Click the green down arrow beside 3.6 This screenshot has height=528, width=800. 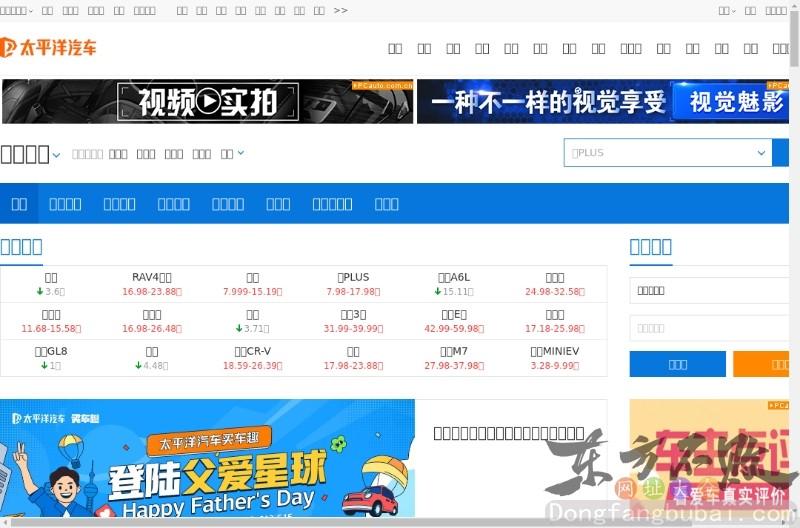[x=40, y=291]
